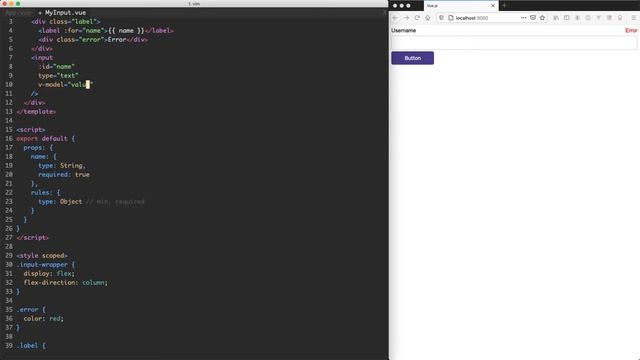Go forward in the Firefox browser
This screenshot has height=360, width=640.
tap(406, 18)
